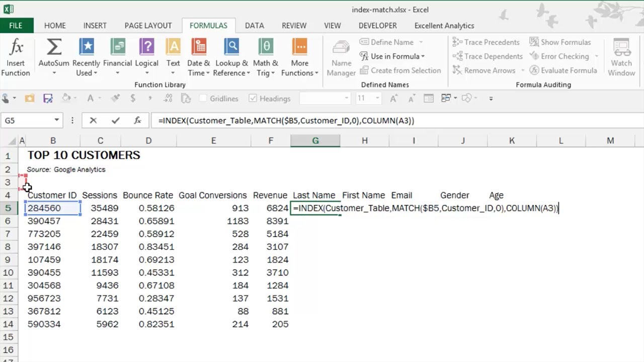The height and width of the screenshot is (362, 644).
Task: Cancel formula entry with the X button
Action: click(x=93, y=121)
